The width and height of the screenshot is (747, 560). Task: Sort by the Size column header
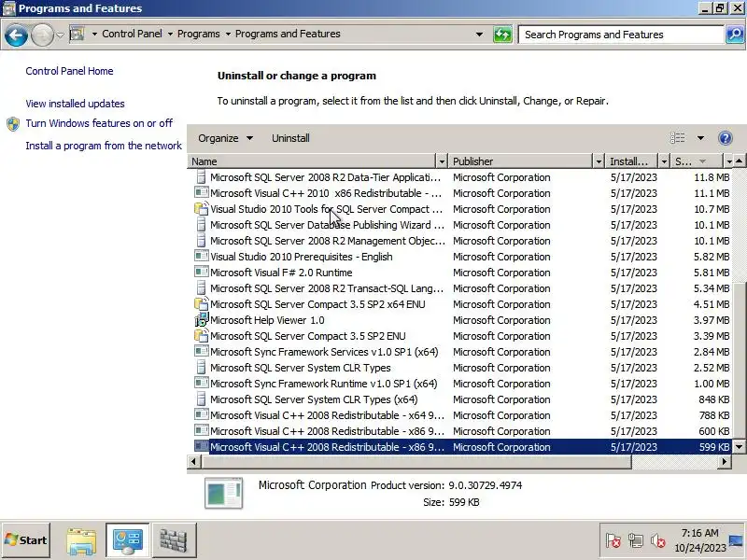pos(698,161)
